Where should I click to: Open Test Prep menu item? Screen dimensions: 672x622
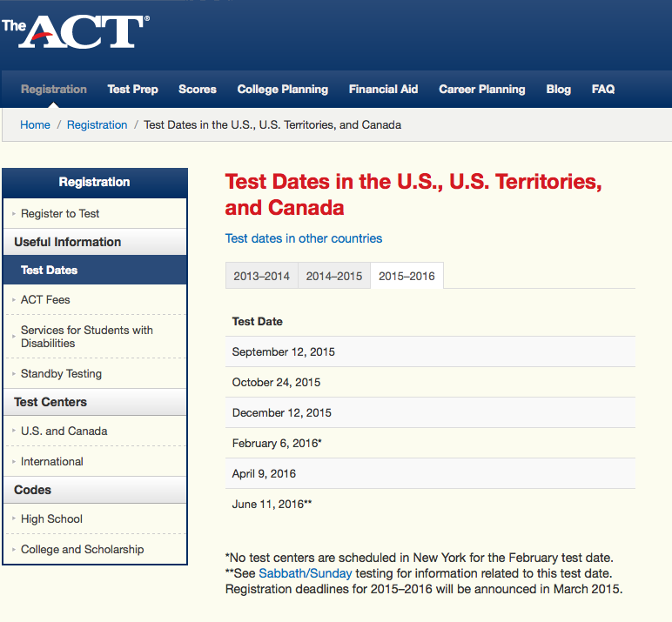[x=133, y=89]
